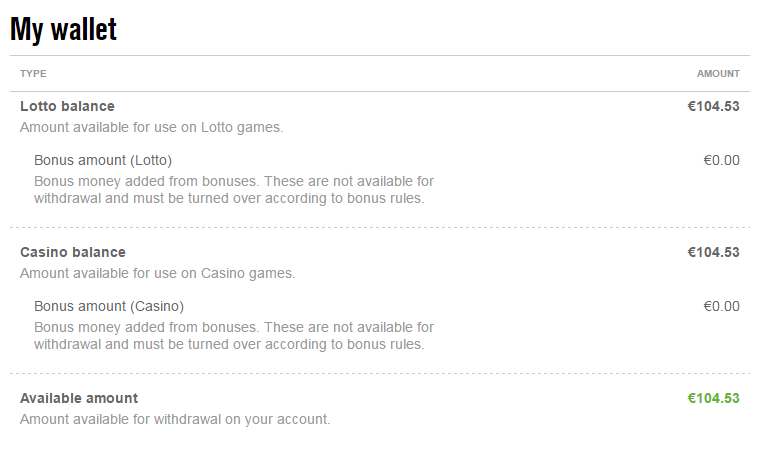
Task: Click the Lotto bonus rules description text
Action: (233, 190)
